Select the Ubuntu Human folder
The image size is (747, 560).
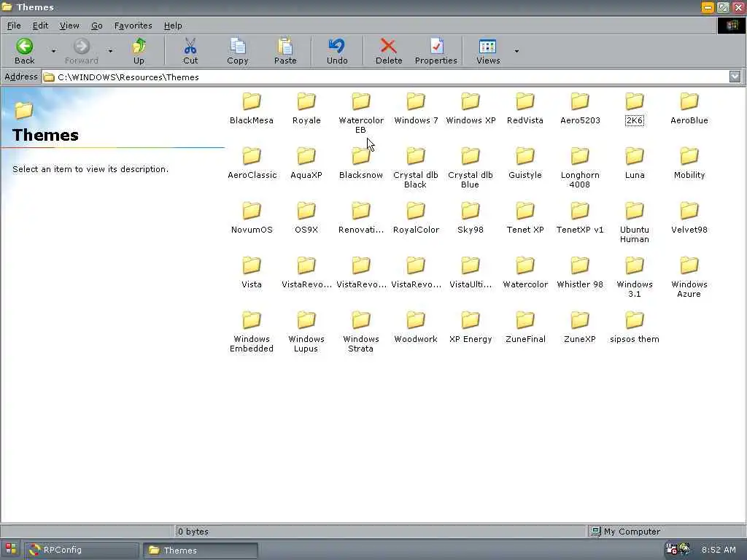(635, 223)
